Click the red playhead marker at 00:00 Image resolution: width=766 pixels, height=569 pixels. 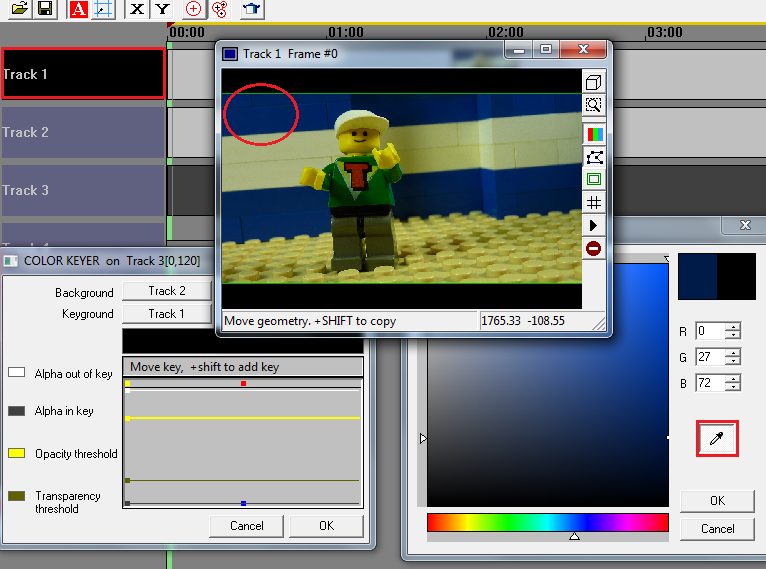[170, 24]
